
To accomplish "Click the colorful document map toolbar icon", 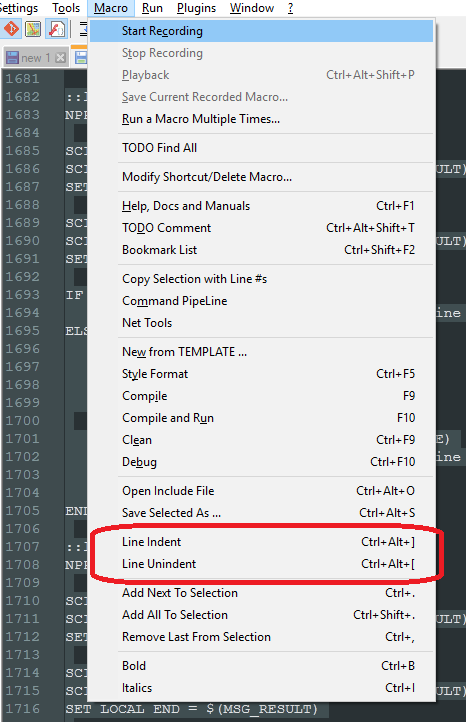I will coord(33,29).
